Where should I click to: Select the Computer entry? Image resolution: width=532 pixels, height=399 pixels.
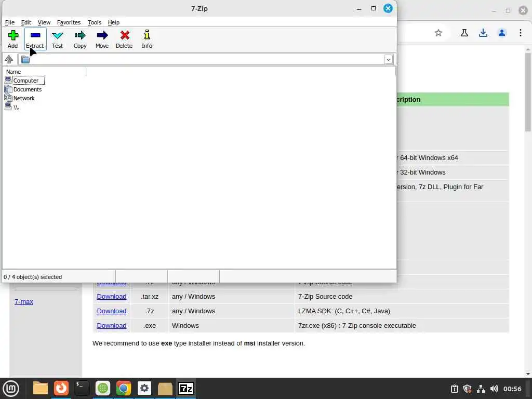[26, 81]
